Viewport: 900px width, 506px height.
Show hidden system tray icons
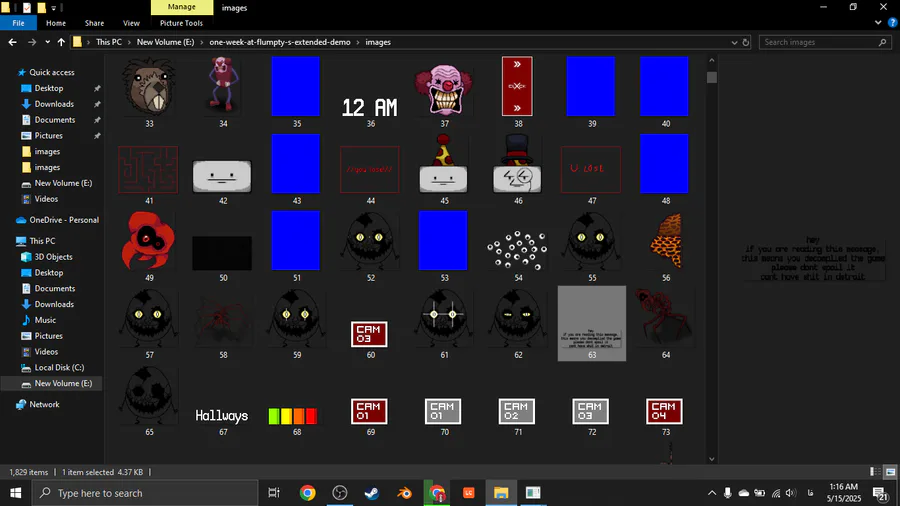coord(712,493)
